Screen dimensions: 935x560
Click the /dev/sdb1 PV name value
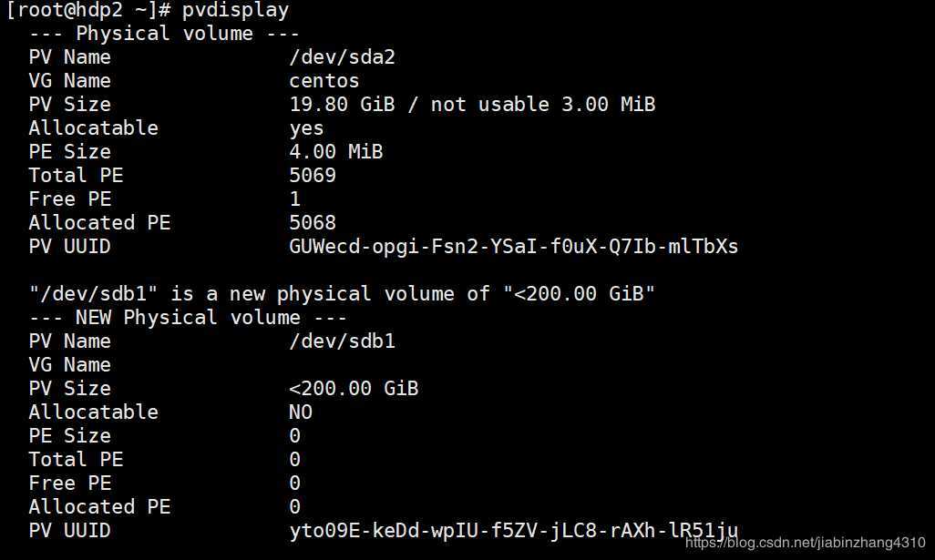pos(342,341)
